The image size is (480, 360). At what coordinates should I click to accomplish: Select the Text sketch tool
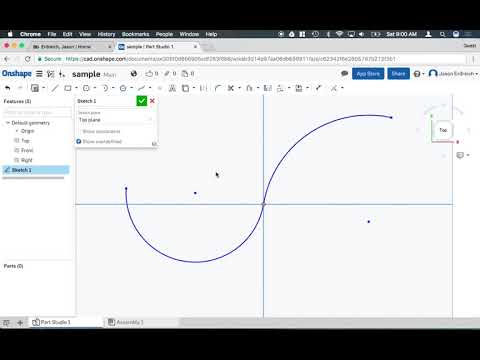tap(172, 88)
